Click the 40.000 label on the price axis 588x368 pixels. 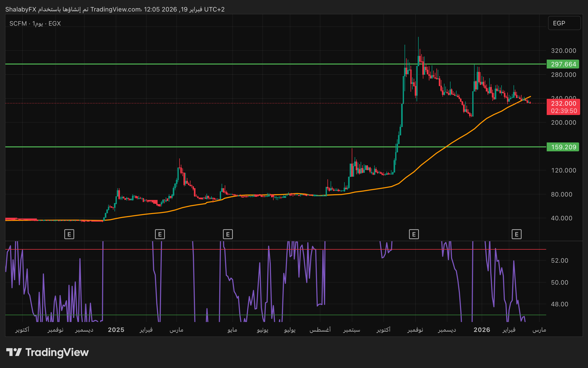coord(561,218)
